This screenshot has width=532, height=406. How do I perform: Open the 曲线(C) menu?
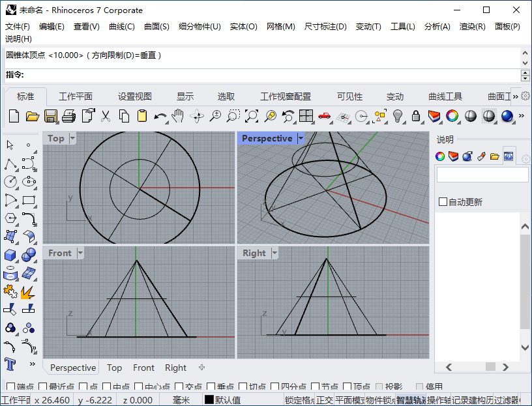pyautogui.click(x=122, y=27)
